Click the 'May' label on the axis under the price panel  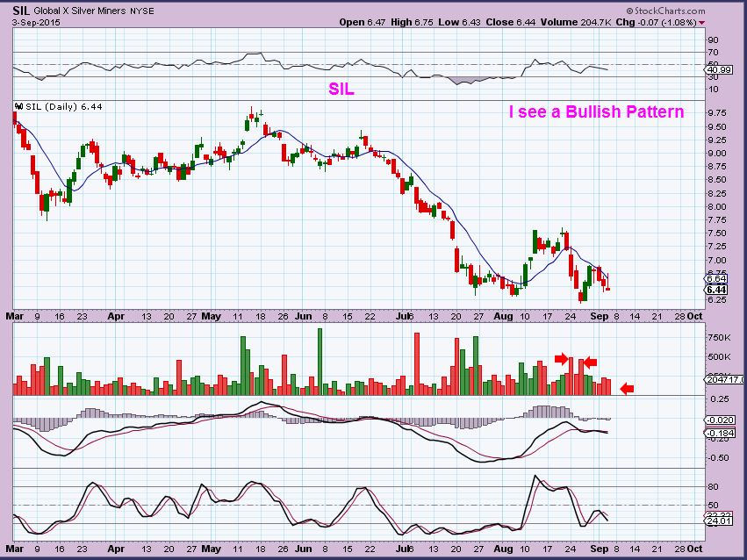[211, 316]
